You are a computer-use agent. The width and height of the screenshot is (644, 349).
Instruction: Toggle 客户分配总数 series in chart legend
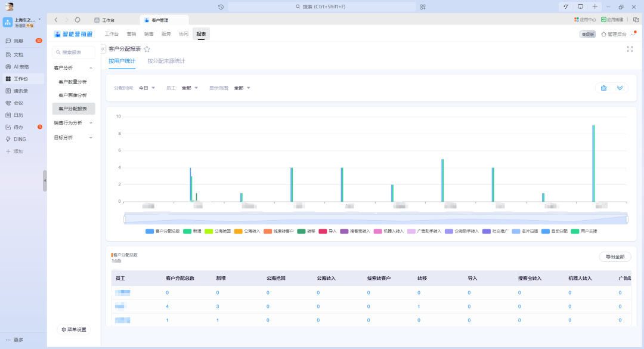tap(163, 231)
